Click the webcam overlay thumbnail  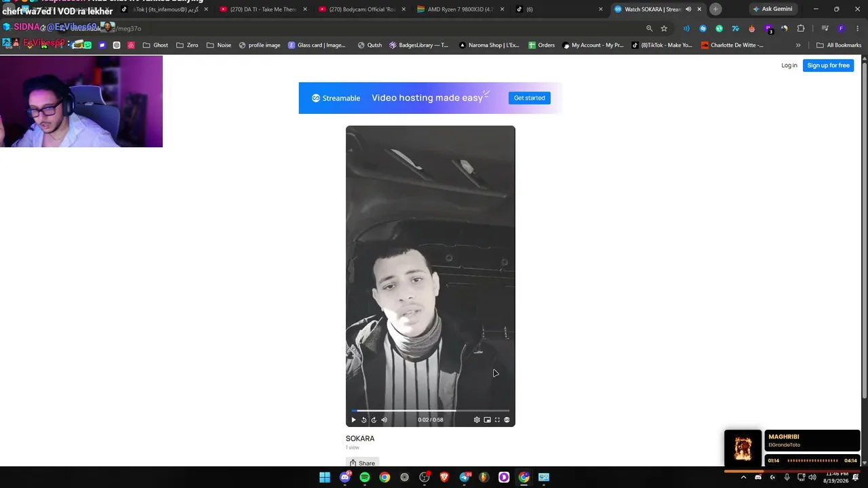tap(81, 101)
